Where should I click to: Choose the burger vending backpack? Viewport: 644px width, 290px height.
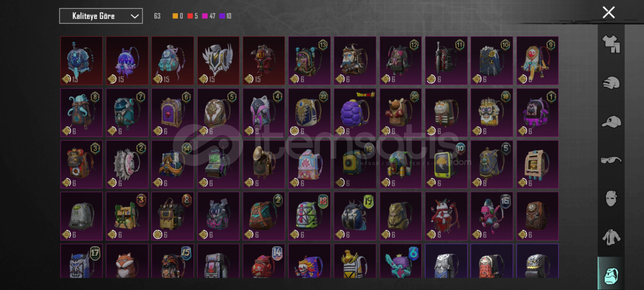(538, 164)
